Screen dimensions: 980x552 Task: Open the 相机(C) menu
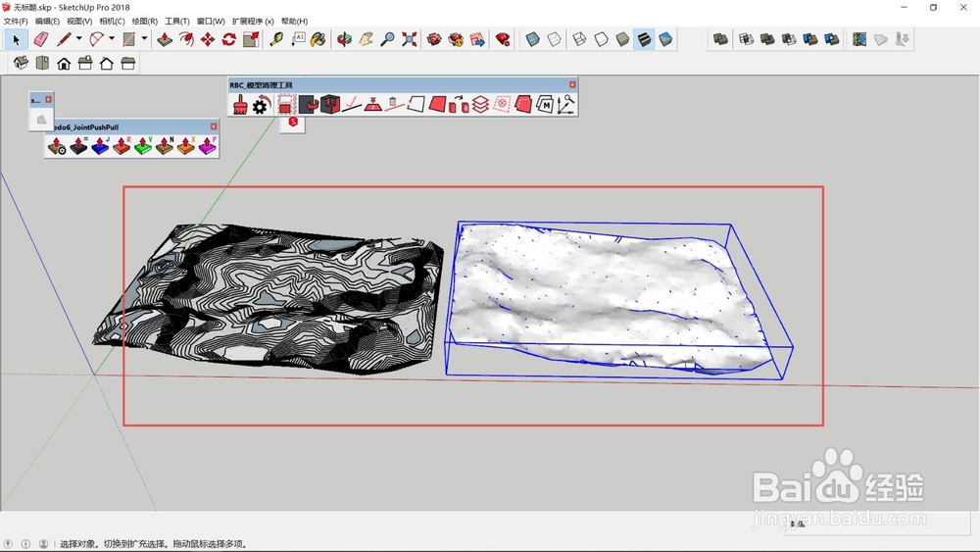pyautogui.click(x=112, y=22)
